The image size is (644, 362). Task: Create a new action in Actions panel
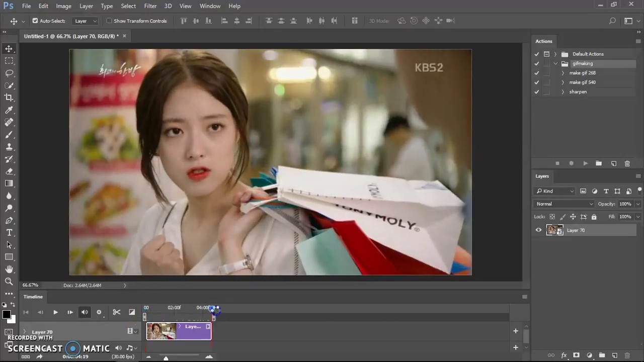click(x=614, y=163)
